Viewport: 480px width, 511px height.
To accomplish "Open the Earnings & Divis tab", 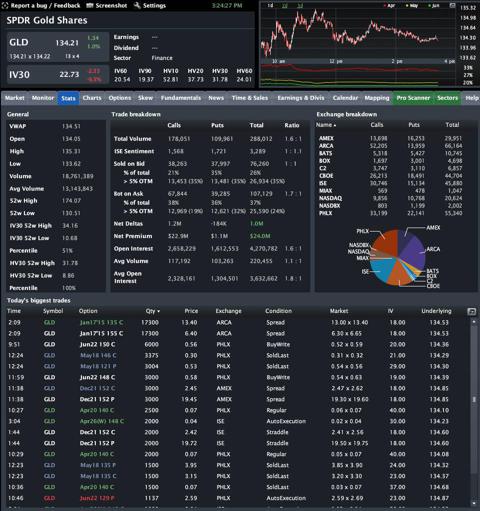I will pyautogui.click(x=301, y=98).
